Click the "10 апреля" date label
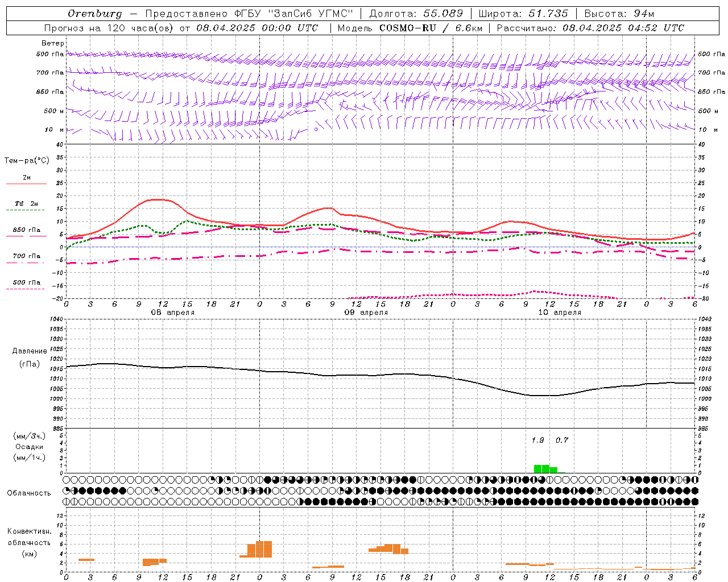The image size is (728, 582). tap(560, 313)
